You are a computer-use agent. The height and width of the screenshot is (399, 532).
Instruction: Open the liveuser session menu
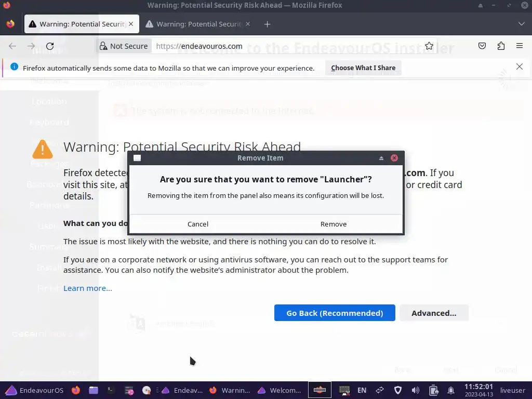point(512,390)
